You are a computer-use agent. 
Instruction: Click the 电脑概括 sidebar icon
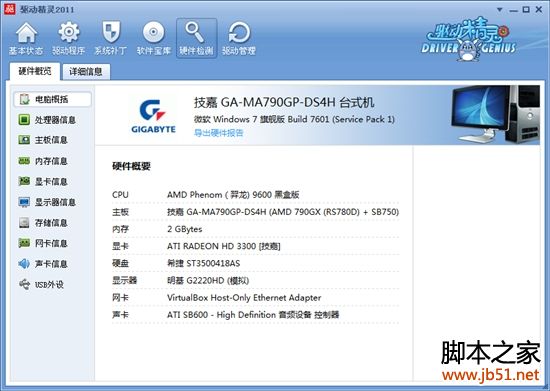pos(25,99)
